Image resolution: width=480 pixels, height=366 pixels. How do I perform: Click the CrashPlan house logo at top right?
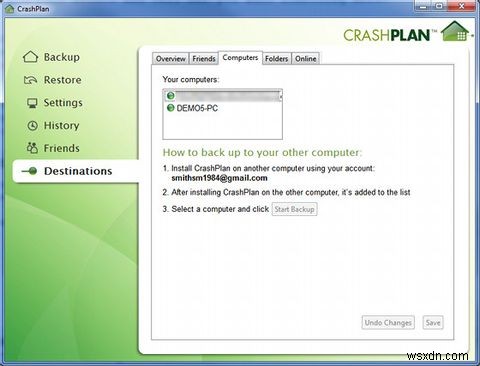(456, 31)
